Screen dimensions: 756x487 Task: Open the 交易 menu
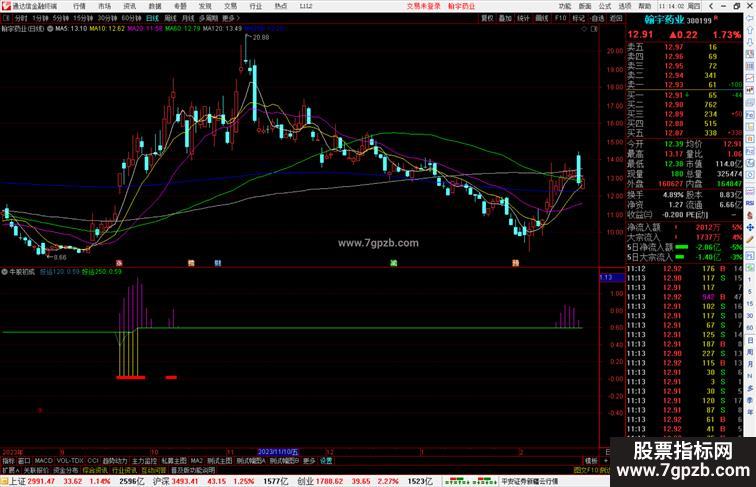[230, 6]
